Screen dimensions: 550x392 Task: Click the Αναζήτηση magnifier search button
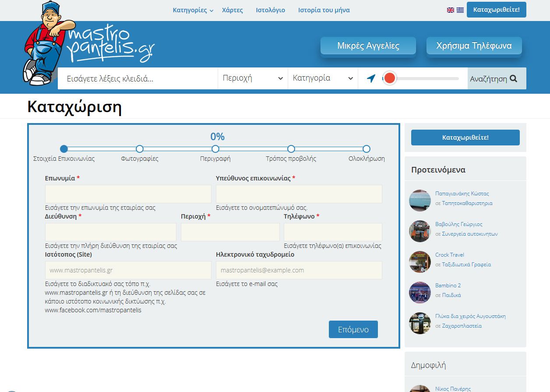click(497, 79)
